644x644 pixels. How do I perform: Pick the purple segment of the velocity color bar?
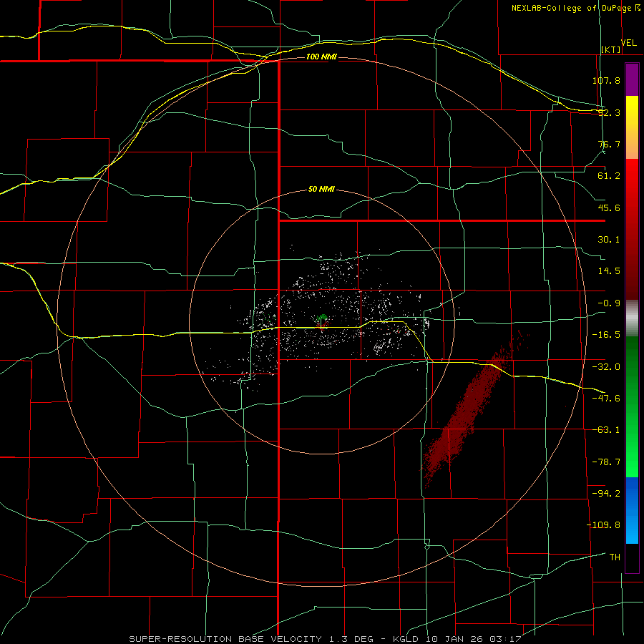click(632, 80)
